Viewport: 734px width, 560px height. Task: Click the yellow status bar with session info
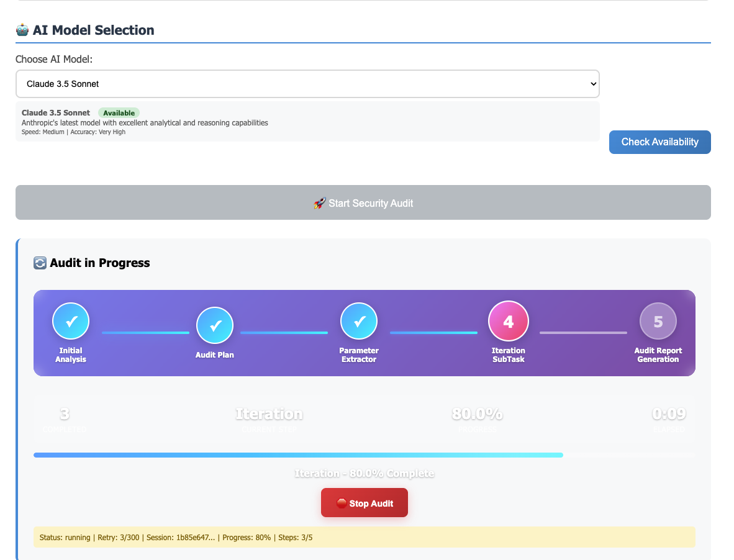coord(365,537)
